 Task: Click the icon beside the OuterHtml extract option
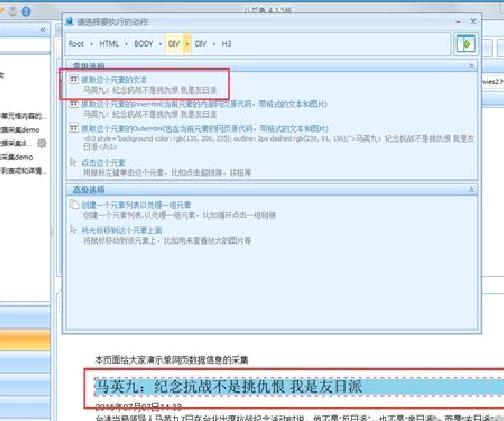coord(74,128)
